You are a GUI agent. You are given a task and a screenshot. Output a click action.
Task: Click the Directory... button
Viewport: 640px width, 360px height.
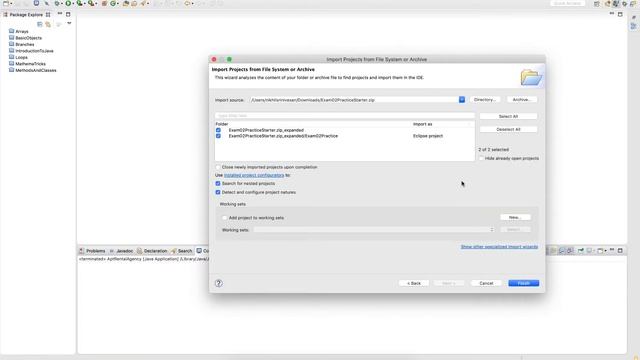(x=485, y=100)
